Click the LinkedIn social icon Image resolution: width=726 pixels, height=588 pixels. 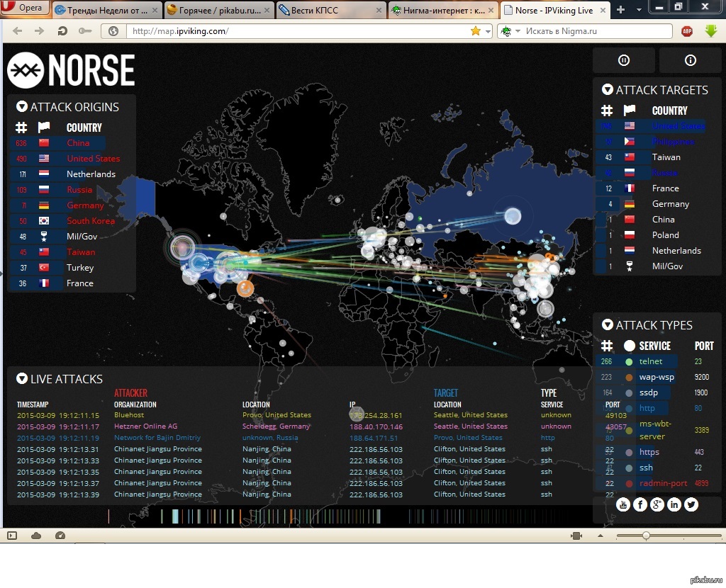click(674, 504)
